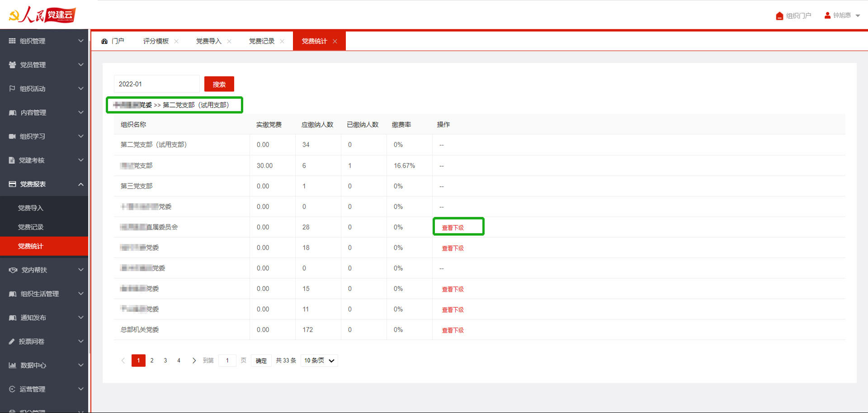Open the 组织管理 sidebar icon
This screenshot has height=413, width=868.
(12, 41)
